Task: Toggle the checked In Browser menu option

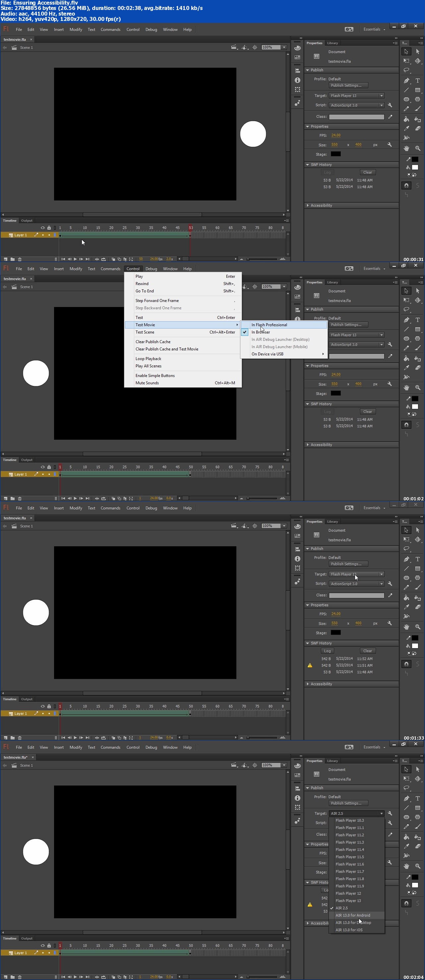Action: point(284,332)
